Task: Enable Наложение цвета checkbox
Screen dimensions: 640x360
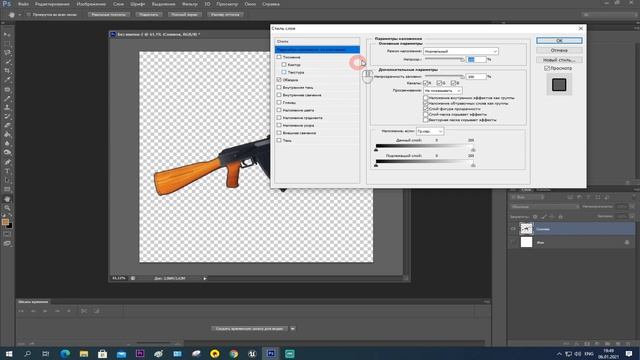Action: [279, 110]
